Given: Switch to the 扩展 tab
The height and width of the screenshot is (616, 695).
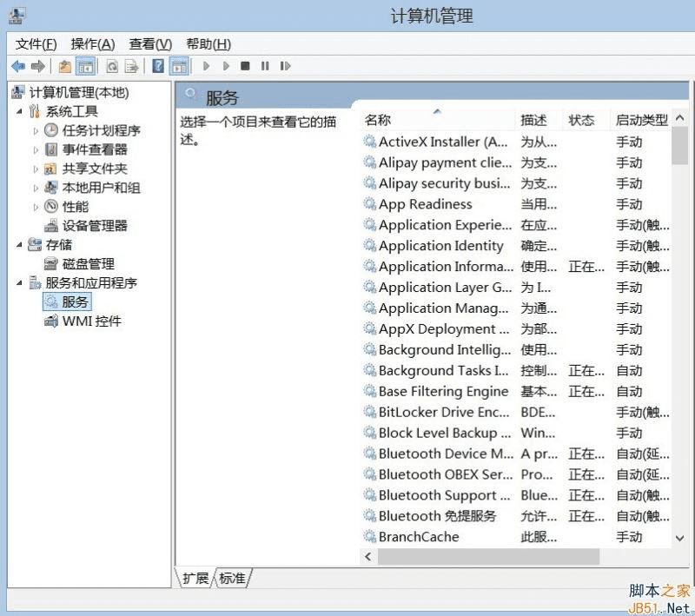Looking at the screenshot, I should (195, 579).
